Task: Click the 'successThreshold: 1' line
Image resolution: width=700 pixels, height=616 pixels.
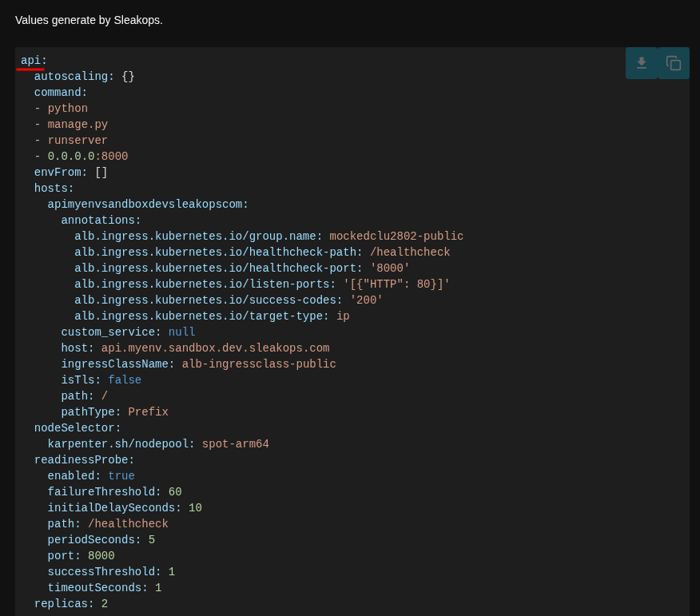Action: pos(112,572)
